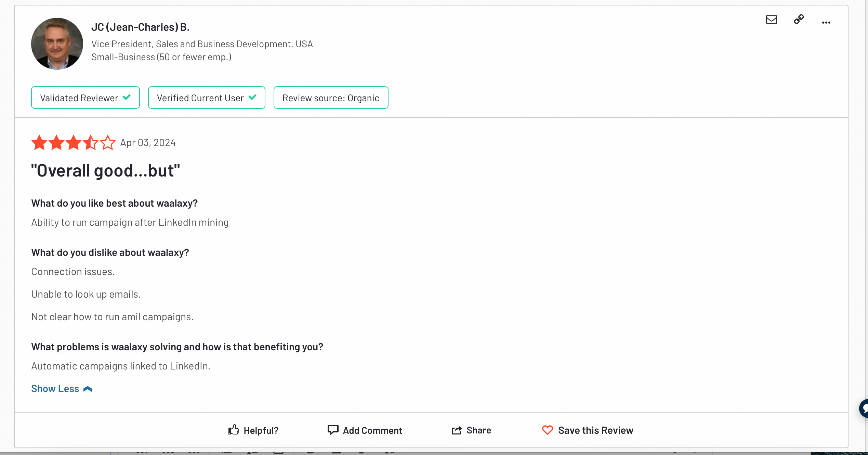Click the Validated Reviewer badge
Image resolution: width=868 pixels, height=455 pixels.
tap(86, 97)
